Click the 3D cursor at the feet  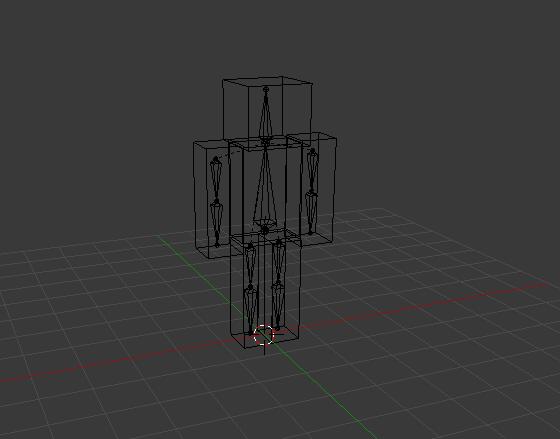pos(264,335)
